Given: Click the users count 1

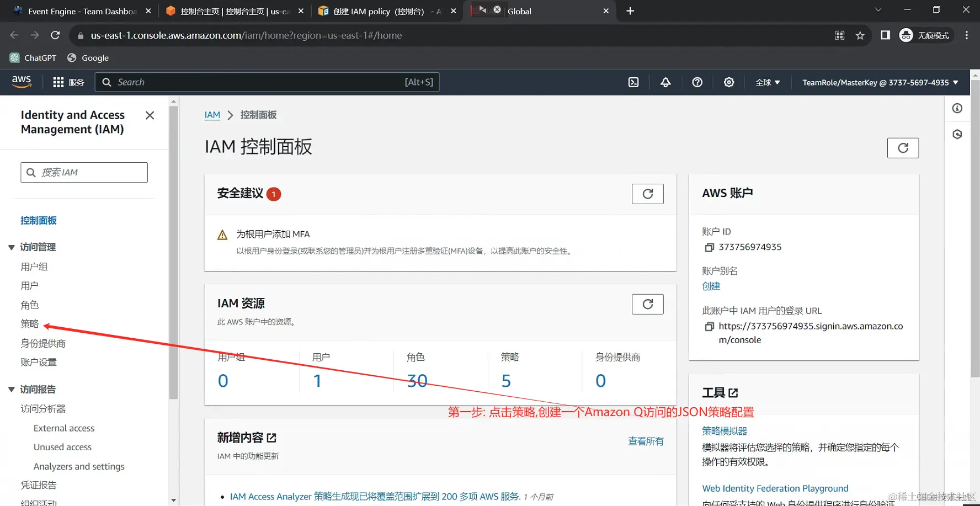Looking at the screenshot, I should 317,381.
